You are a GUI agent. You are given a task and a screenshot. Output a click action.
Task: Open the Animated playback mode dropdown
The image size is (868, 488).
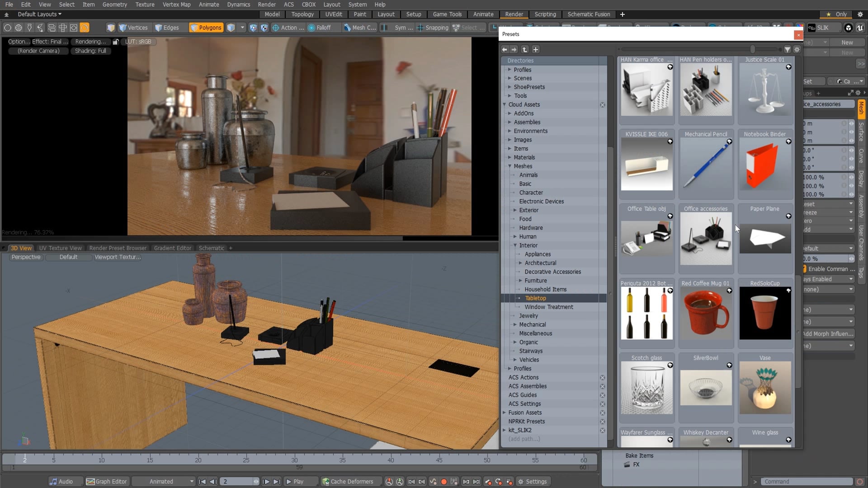(x=164, y=481)
